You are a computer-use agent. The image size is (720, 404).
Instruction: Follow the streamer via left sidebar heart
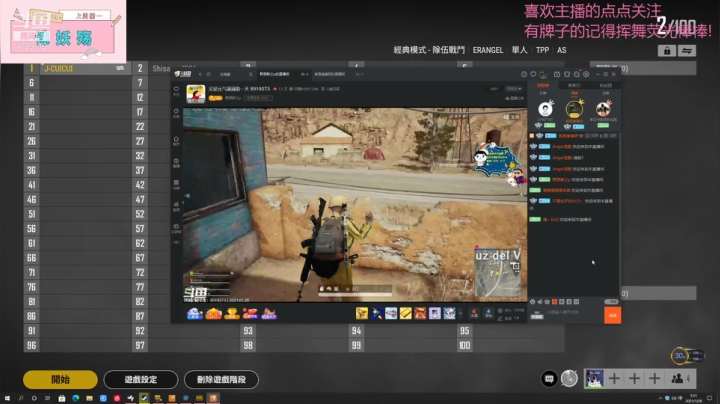point(176,91)
